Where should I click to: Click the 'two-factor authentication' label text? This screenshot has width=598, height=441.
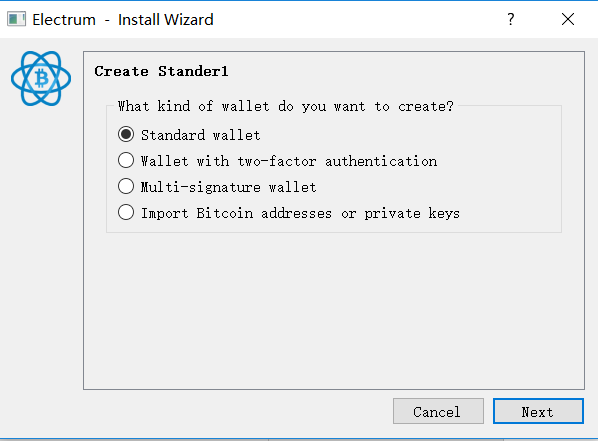[x=337, y=161]
